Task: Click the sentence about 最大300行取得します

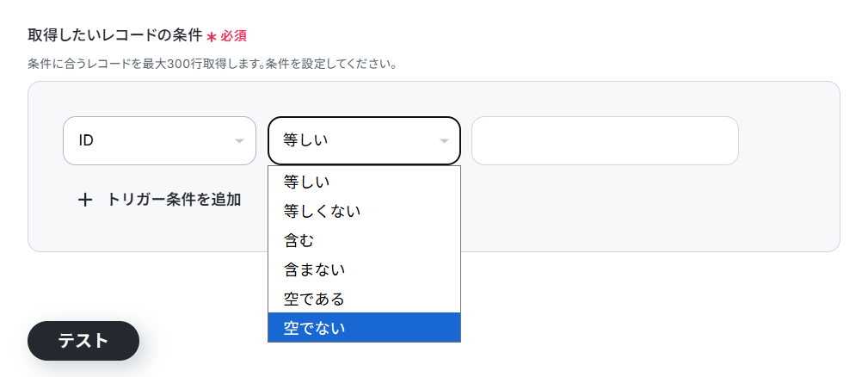Action: click(x=146, y=65)
